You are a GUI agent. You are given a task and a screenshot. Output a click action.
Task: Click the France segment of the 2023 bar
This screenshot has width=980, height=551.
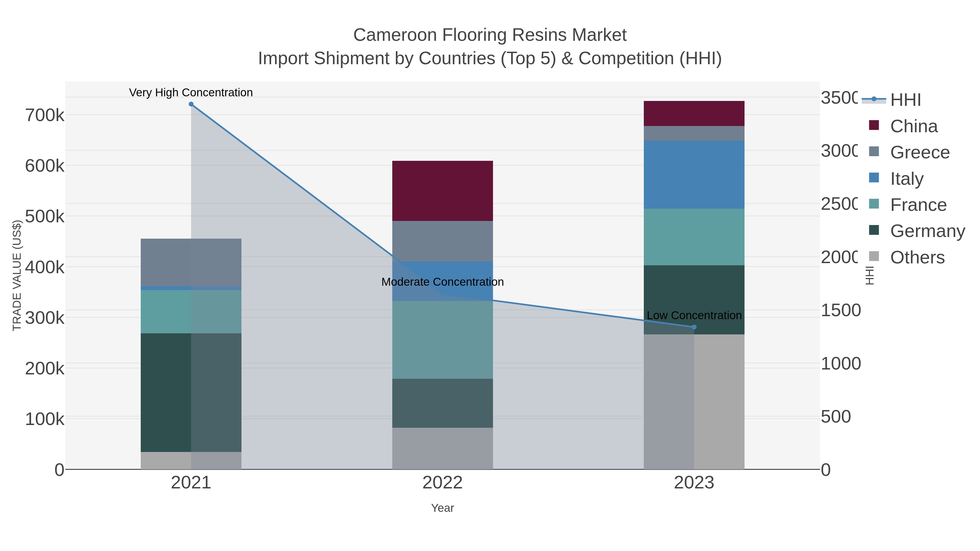(694, 237)
